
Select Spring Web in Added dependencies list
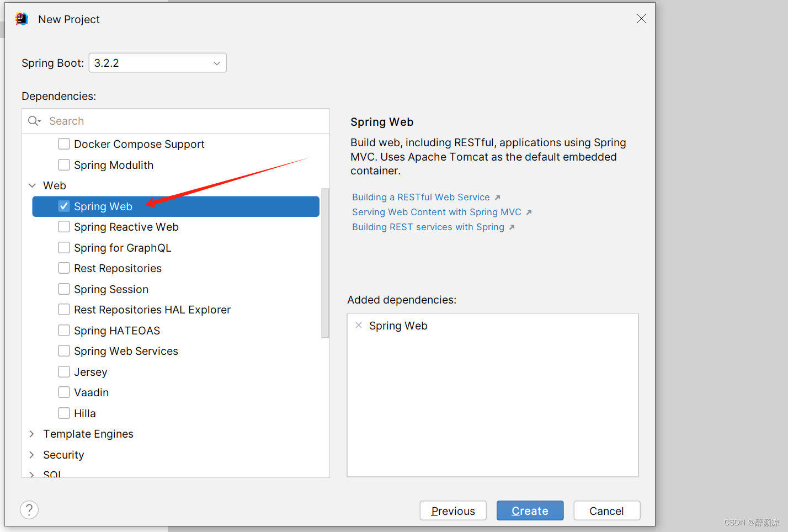pyautogui.click(x=398, y=326)
